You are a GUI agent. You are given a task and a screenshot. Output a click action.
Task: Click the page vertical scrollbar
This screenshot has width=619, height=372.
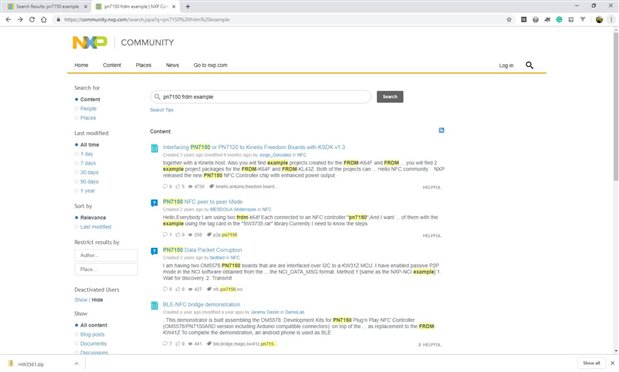click(615, 107)
